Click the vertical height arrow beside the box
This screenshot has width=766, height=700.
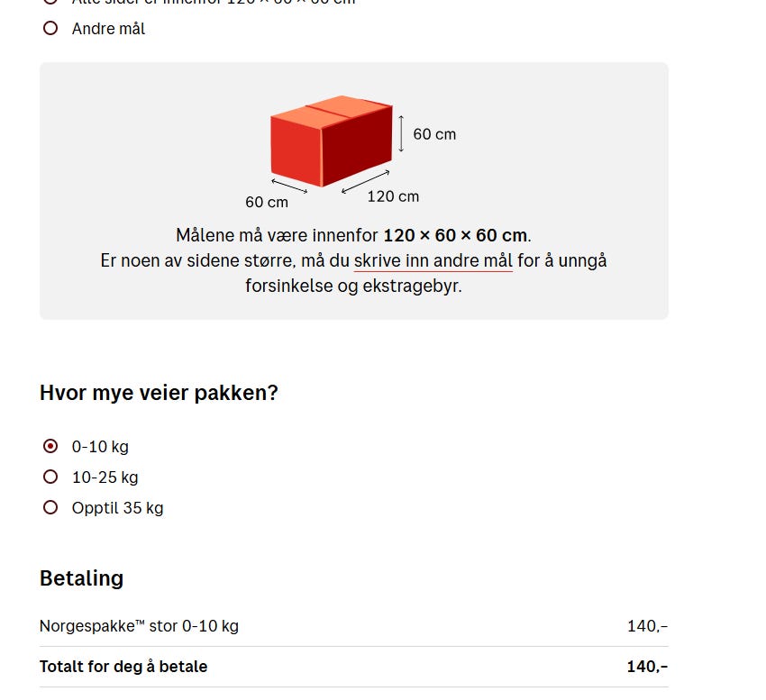tap(401, 133)
